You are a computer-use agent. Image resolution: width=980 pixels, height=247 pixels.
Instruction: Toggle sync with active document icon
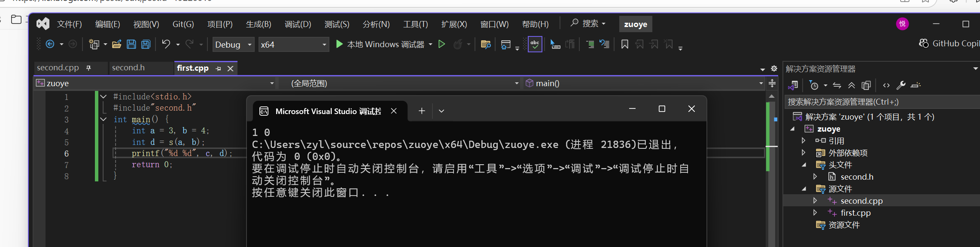837,85
